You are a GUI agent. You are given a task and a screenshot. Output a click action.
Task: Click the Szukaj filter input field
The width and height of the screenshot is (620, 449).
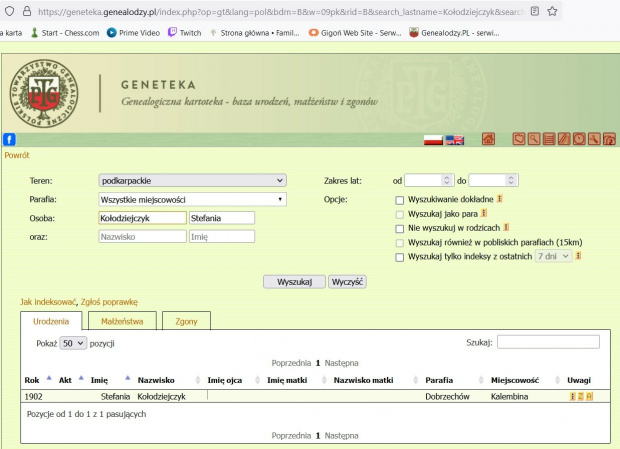[548, 342]
